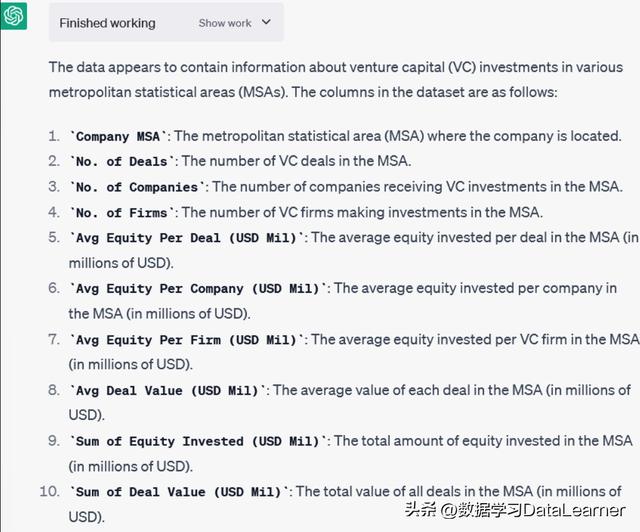Click the list number 10 marker
Image resolution: width=640 pixels, height=532 pixels.
49,492
